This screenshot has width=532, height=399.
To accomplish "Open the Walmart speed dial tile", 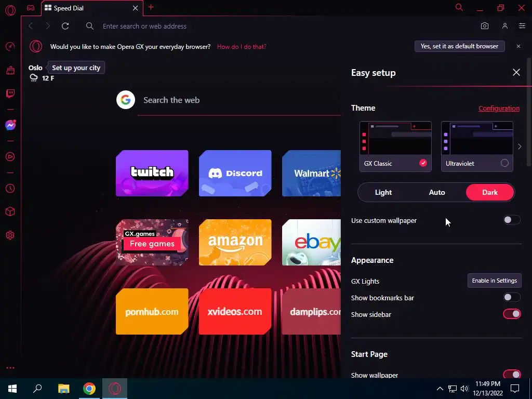I will click(x=311, y=173).
